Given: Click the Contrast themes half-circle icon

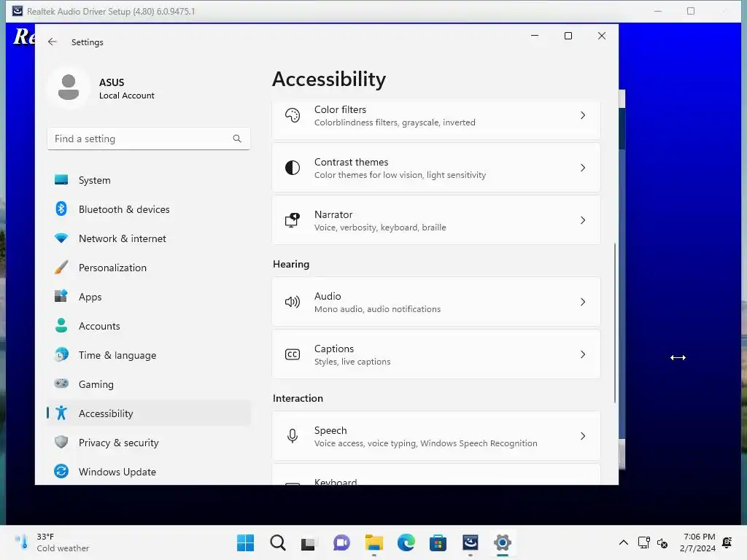Looking at the screenshot, I should pos(293,168).
